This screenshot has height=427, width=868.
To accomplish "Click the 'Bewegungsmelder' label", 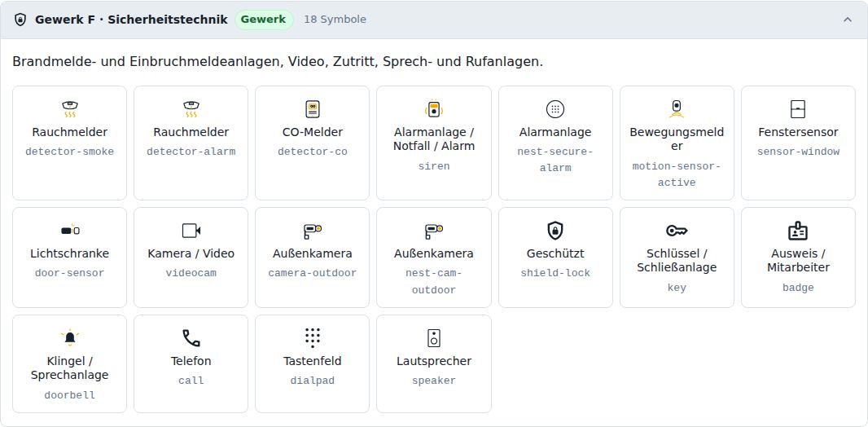I will click(x=677, y=139).
